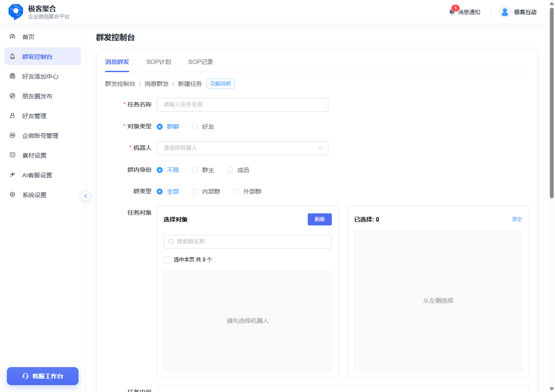Open 素材设置 menu item
This screenshot has height=392, width=555.
[x=43, y=155]
